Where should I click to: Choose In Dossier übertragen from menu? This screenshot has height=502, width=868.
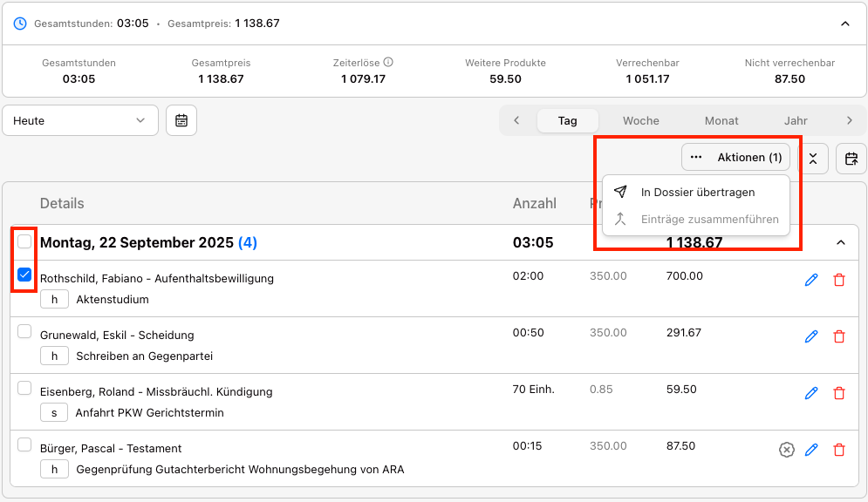[697, 192]
